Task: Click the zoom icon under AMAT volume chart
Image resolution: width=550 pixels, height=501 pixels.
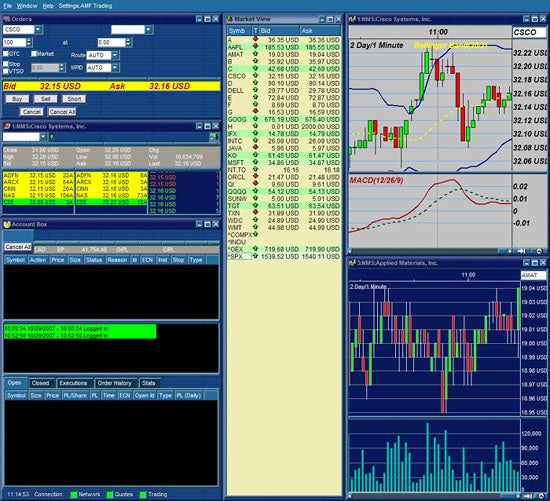Action: point(541,496)
